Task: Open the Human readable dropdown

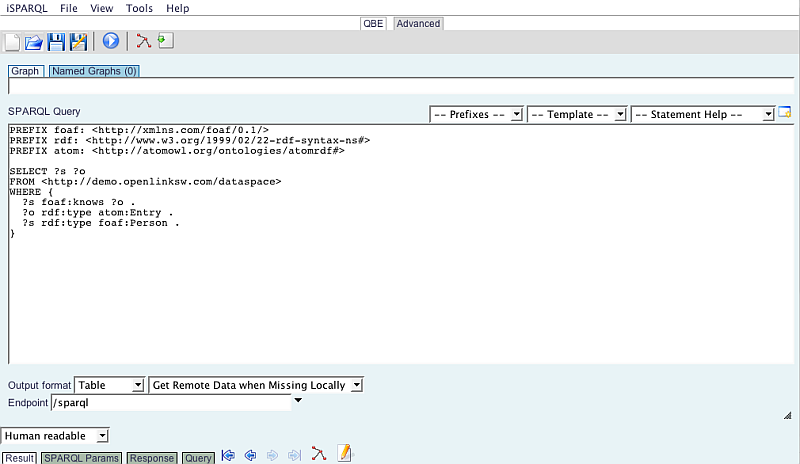Action: tap(55, 436)
